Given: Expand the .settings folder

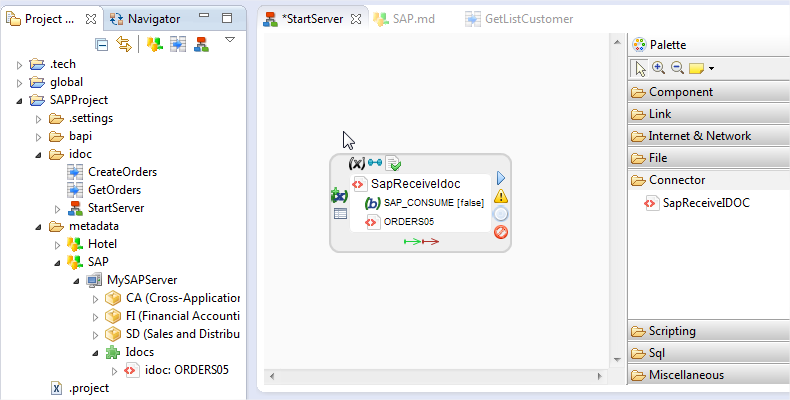Looking at the screenshot, I should pyautogui.click(x=39, y=119).
